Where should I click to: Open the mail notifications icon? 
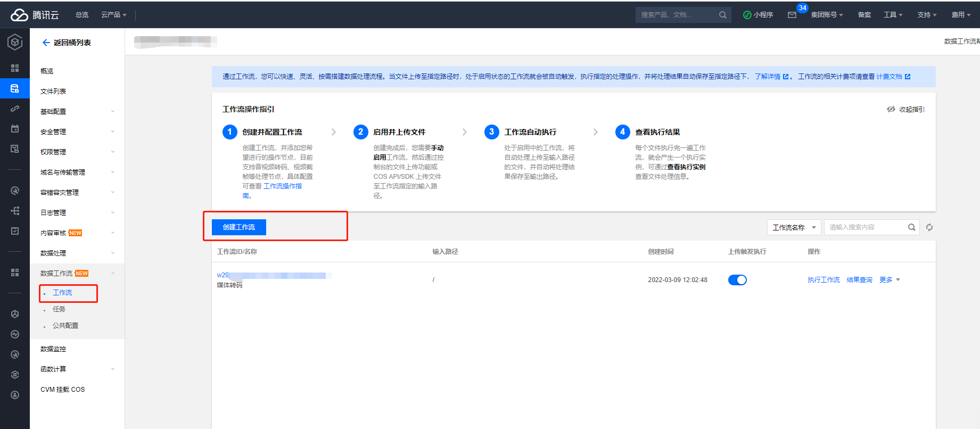point(792,15)
